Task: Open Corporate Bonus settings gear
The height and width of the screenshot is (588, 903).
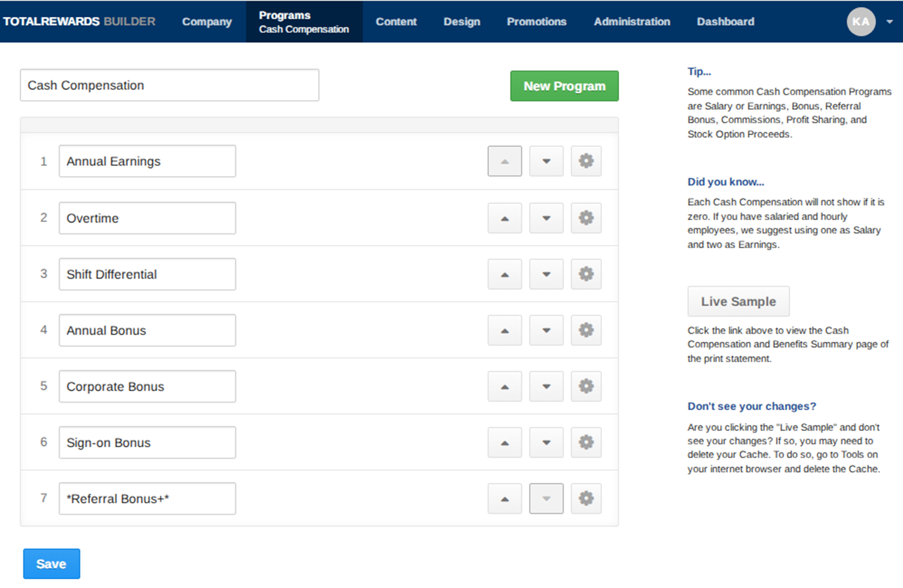Action: 586,386
